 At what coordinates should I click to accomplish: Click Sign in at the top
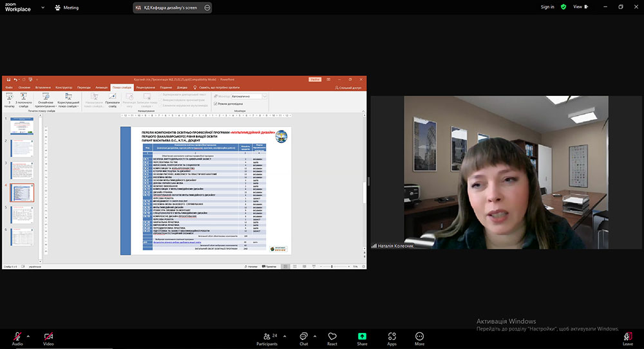[x=547, y=7]
